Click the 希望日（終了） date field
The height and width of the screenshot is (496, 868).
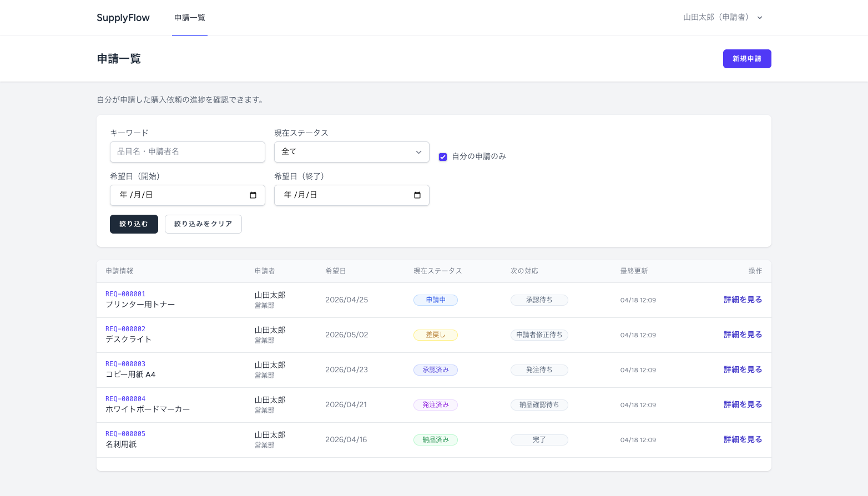[352, 195]
